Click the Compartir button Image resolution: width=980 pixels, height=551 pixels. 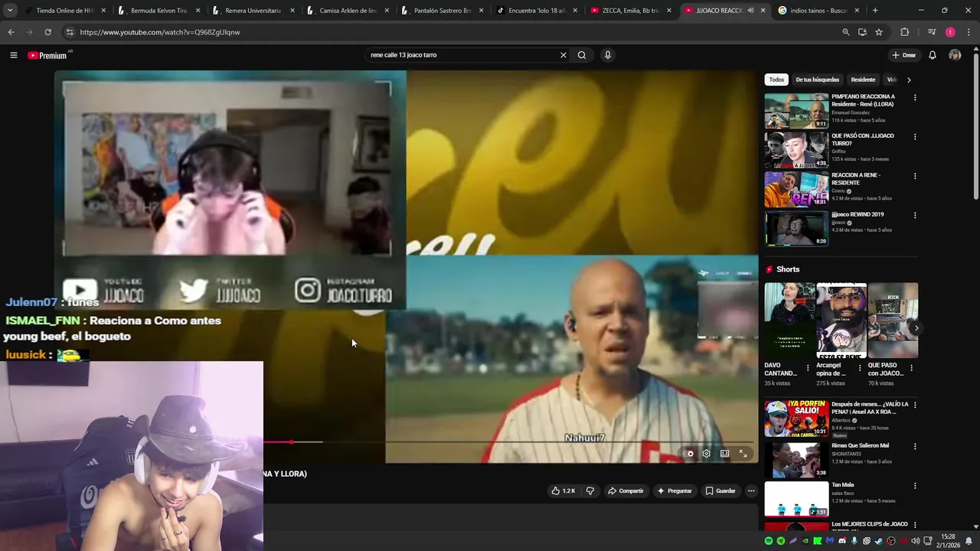pyautogui.click(x=626, y=491)
